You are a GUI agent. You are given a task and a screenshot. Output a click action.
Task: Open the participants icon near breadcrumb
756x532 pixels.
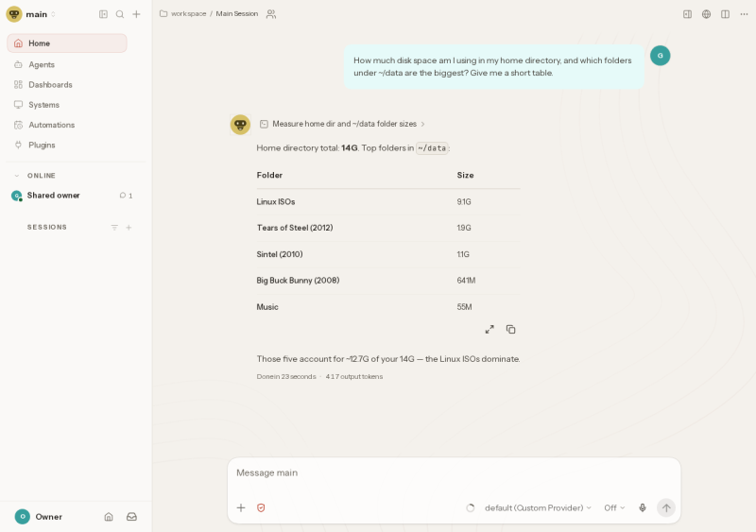click(x=271, y=14)
